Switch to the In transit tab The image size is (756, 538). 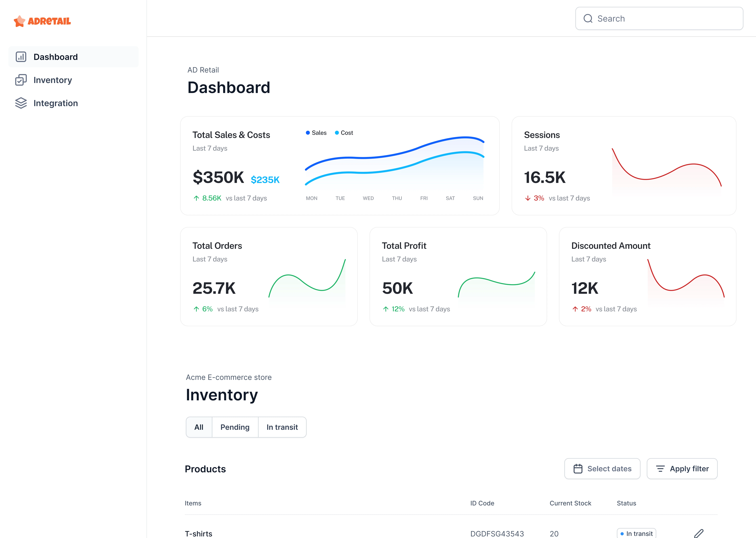(282, 427)
